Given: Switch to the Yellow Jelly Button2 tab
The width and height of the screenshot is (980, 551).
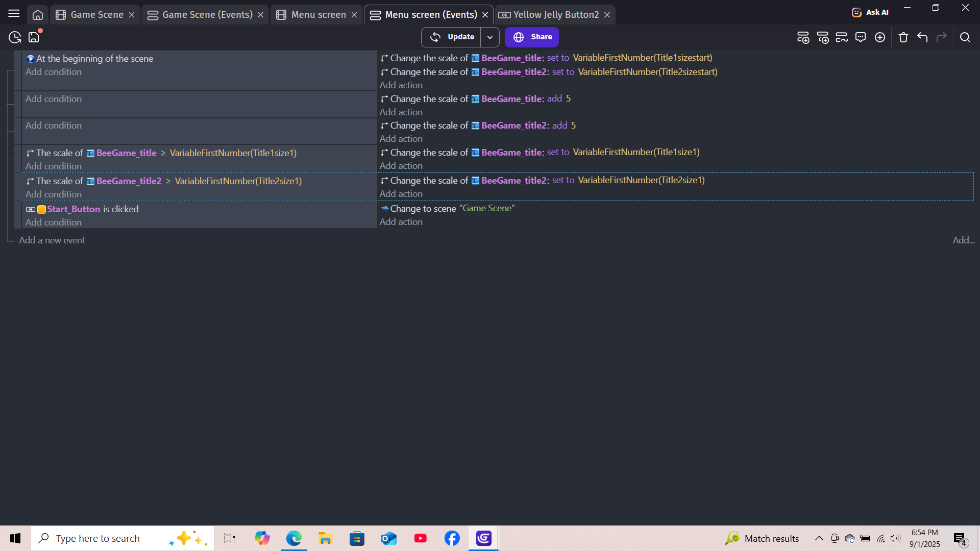Looking at the screenshot, I should pyautogui.click(x=555, y=15).
